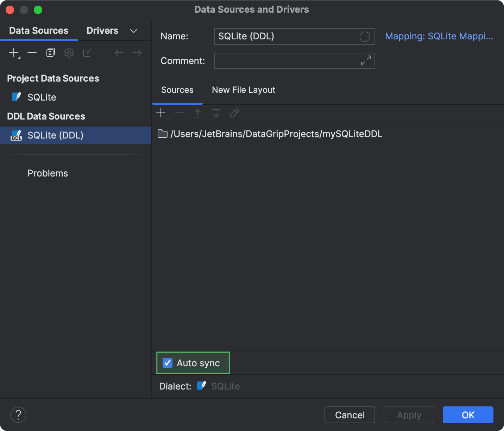Download DDL with the down-arrow icon

[216, 113]
